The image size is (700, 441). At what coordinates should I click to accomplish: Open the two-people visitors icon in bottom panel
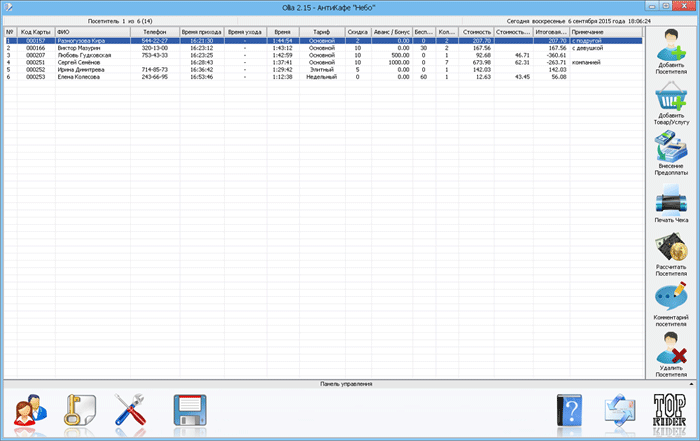30,410
